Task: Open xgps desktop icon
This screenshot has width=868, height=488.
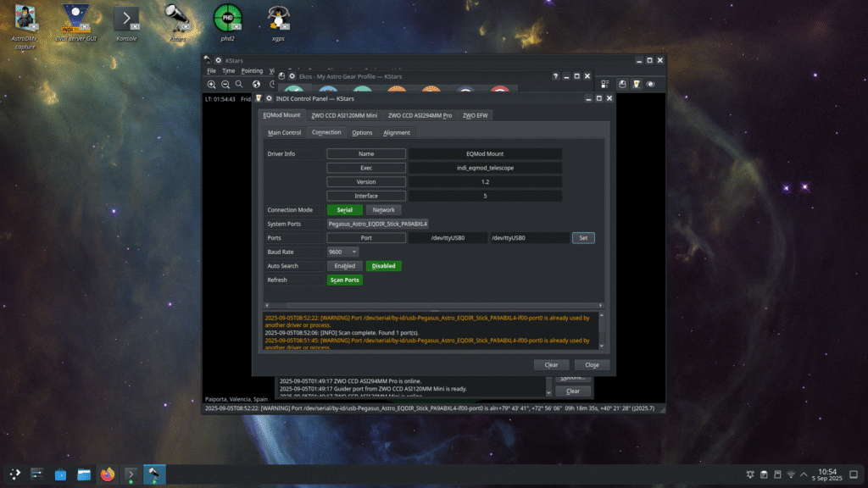Action: click(278, 23)
